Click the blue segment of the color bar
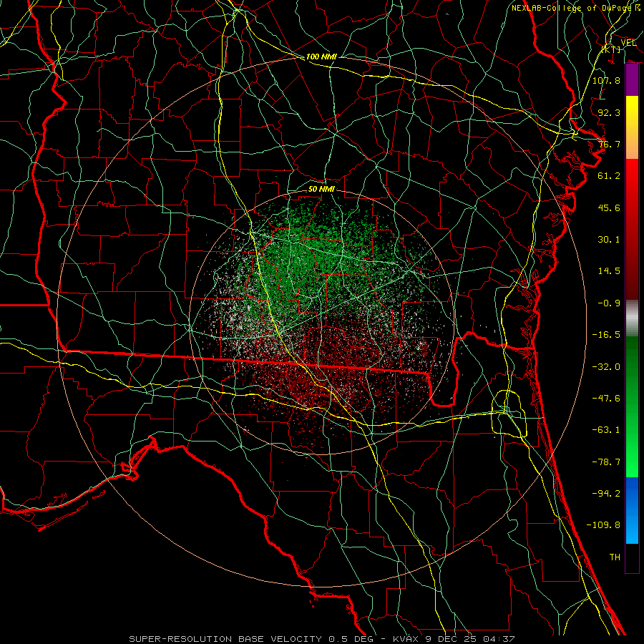This screenshot has height=644, width=644. pyautogui.click(x=632, y=510)
